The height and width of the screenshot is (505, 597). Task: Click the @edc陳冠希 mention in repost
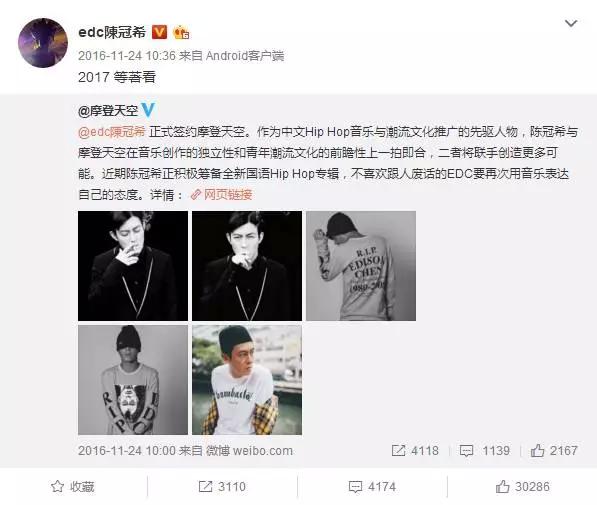[x=112, y=132]
